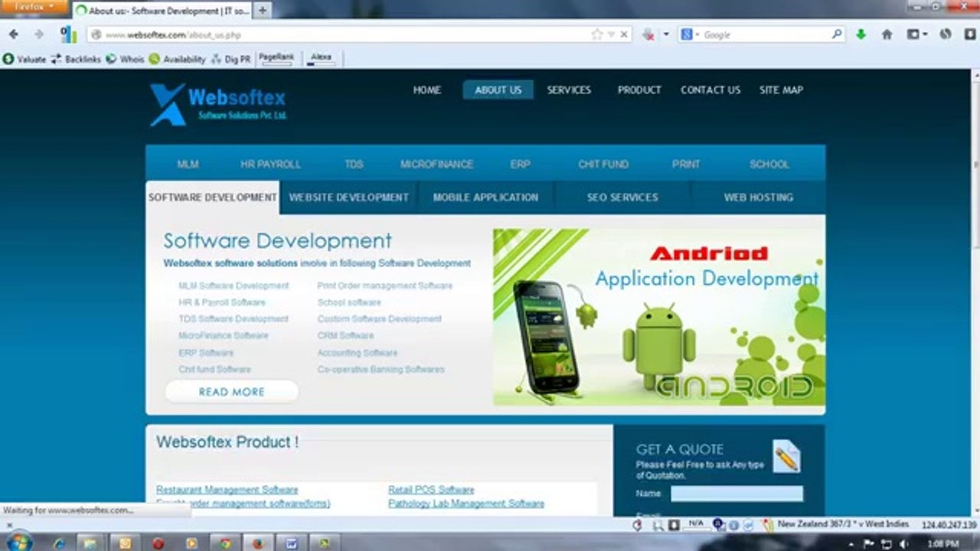
Task: Click the pencil notepad quote icon
Action: pyautogui.click(x=786, y=456)
